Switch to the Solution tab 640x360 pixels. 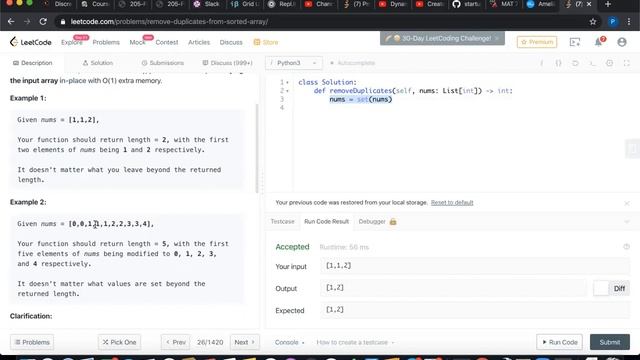click(98, 63)
